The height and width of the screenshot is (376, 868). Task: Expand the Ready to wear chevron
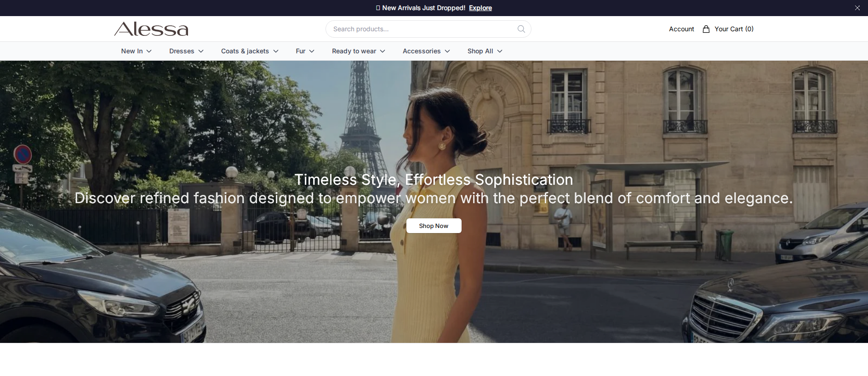pos(383,51)
